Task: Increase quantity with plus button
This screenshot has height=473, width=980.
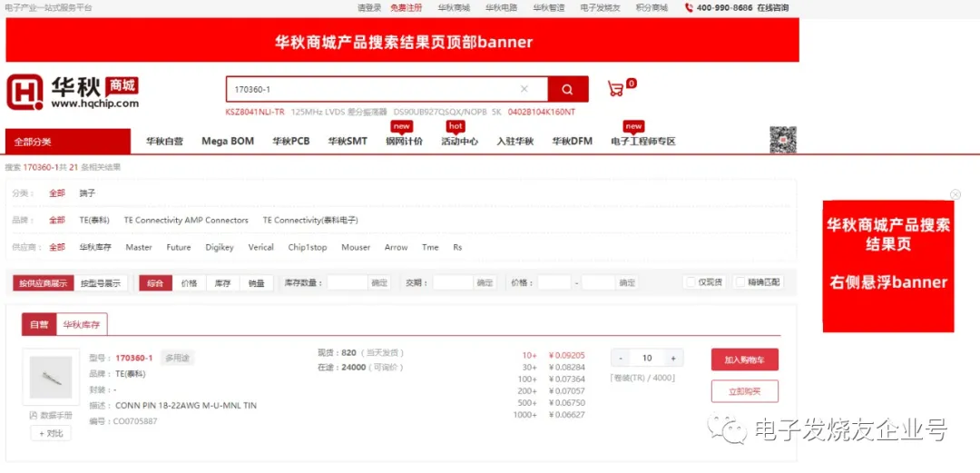Action: 673,358
